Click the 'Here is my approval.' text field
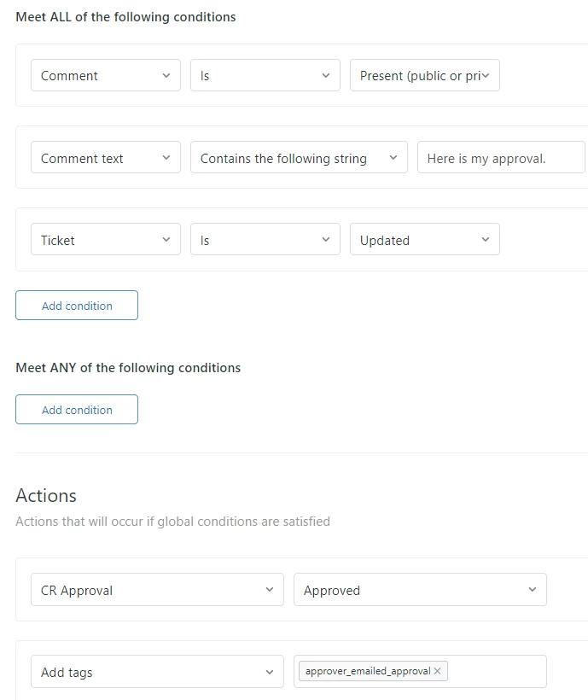Image resolution: width=588 pixels, height=700 pixels. [500, 158]
